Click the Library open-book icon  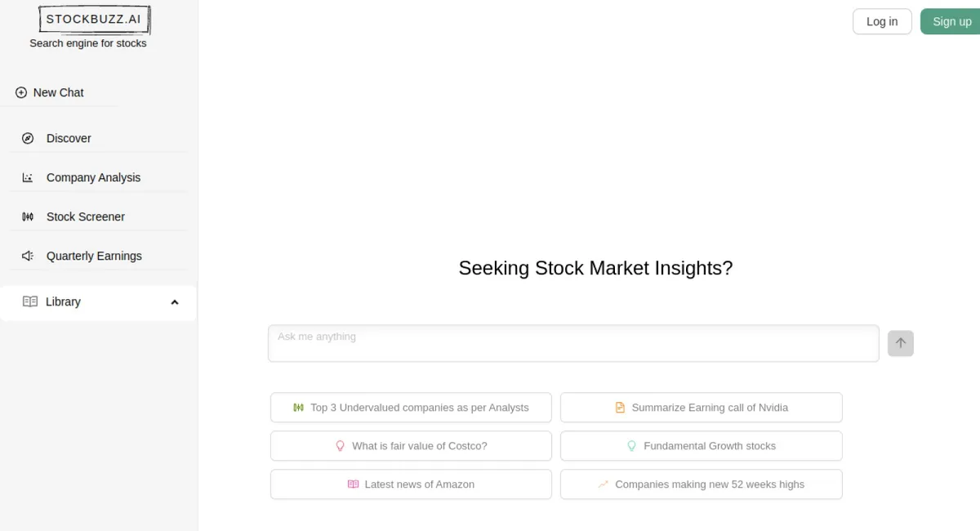(30, 302)
